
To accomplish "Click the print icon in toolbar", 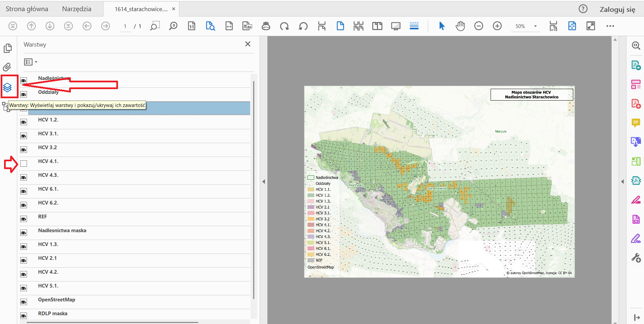I will [x=266, y=26].
